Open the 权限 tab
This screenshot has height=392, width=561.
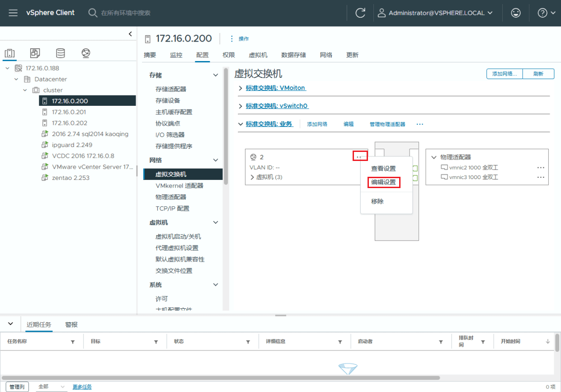pos(229,55)
